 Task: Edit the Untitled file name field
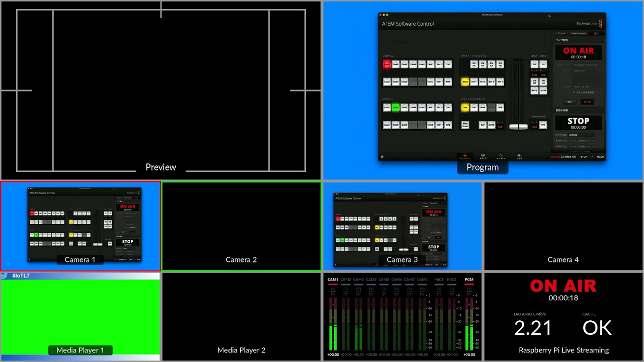[x=582, y=135]
